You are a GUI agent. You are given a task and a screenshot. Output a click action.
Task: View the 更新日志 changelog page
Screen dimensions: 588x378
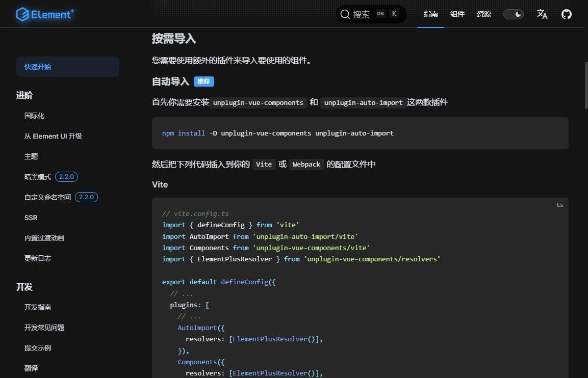[x=38, y=258]
